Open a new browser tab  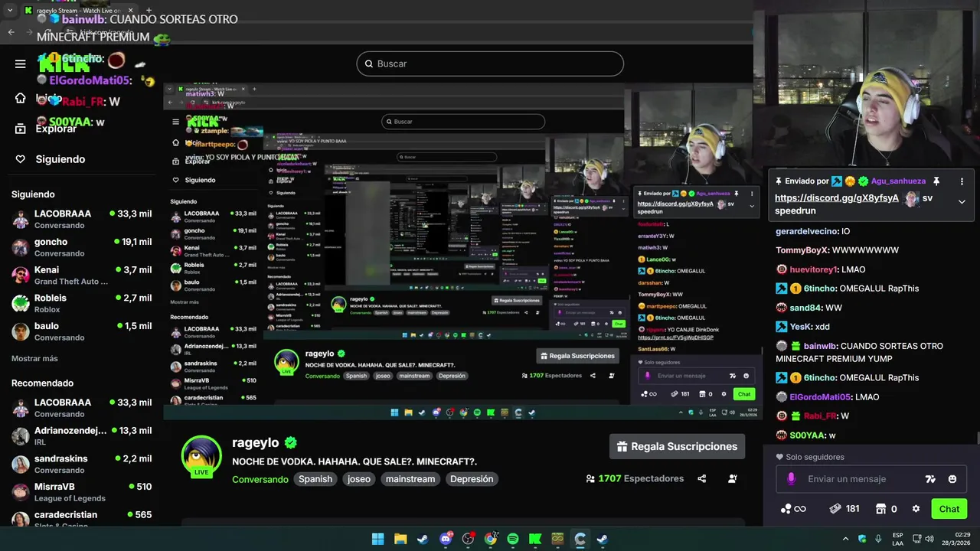pos(149,11)
